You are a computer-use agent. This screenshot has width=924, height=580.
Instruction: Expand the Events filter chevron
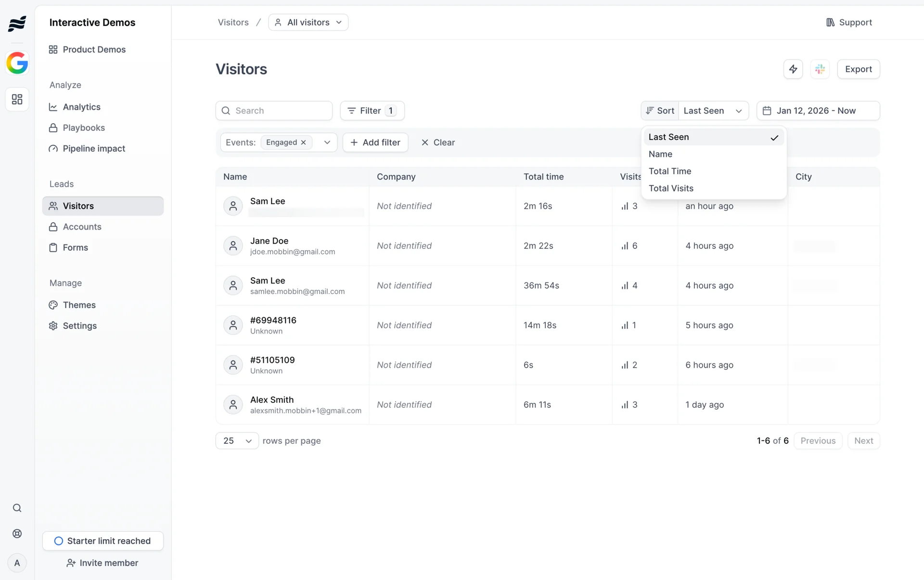pyautogui.click(x=327, y=142)
